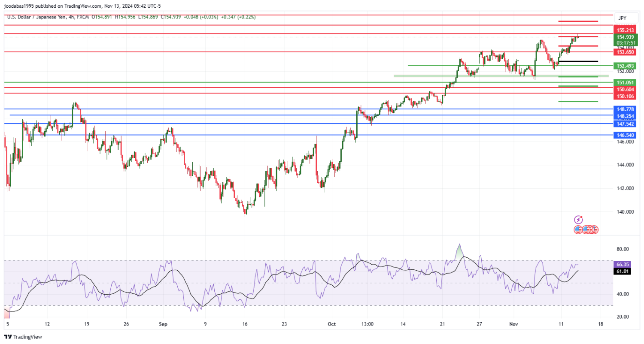Image resolution: width=644 pixels, height=344 pixels.
Task: Select the current price label 154.939
Action: point(626,37)
